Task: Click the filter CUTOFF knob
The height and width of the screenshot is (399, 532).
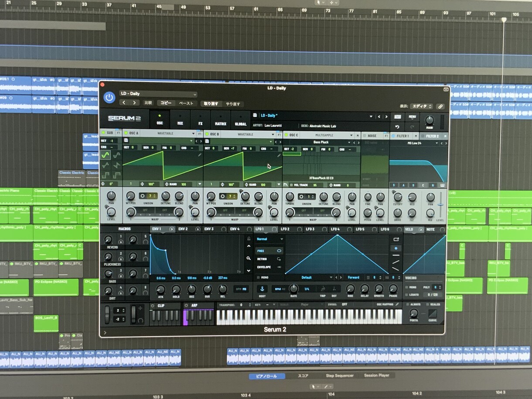Action: click(397, 197)
